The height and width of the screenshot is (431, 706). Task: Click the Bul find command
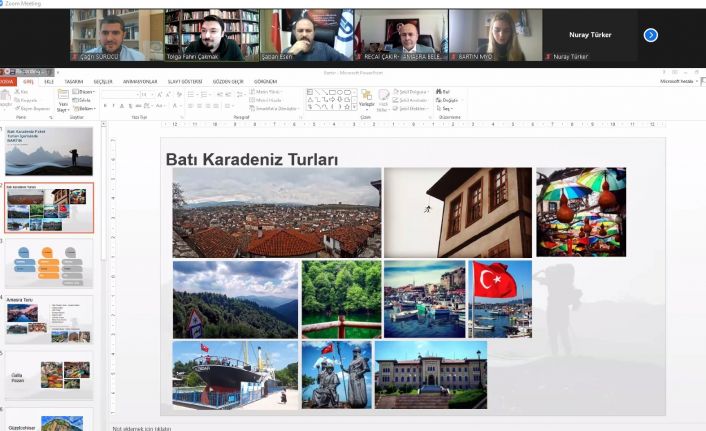tap(443, 92)
